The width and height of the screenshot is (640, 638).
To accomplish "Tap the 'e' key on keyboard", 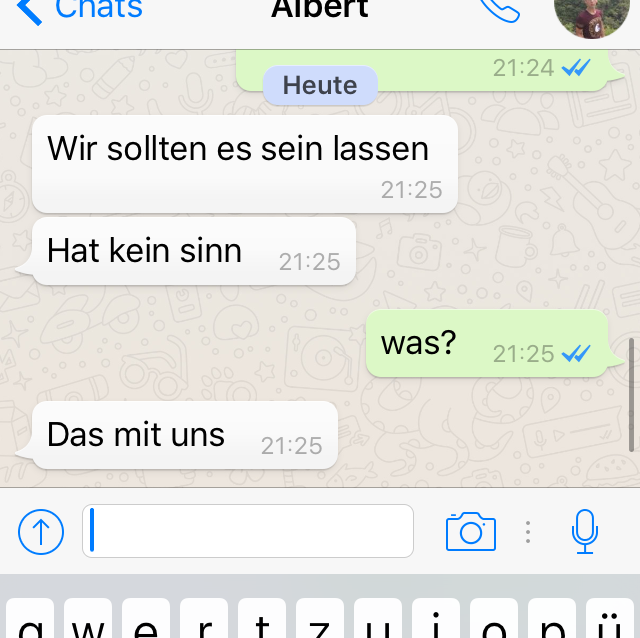I will click(146, 618).
